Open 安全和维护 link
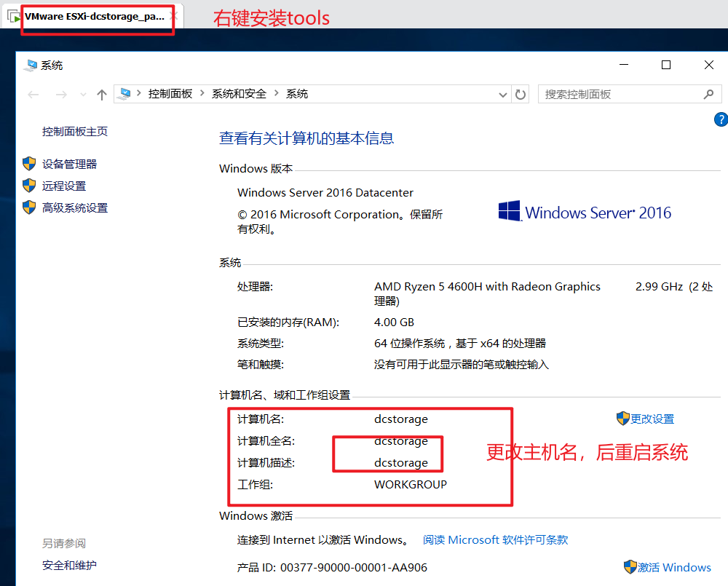The image size is (728, 586). pos(69,565)
